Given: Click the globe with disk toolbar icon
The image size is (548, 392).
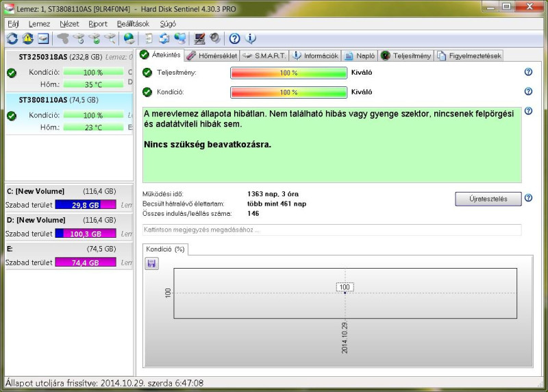Looking at the screenshot, I should click(x=129, y=38).
